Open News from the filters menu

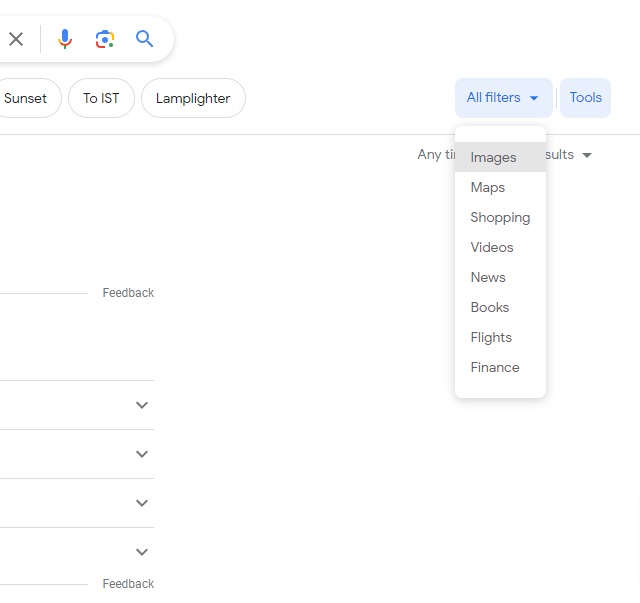(x=488, y=277)
